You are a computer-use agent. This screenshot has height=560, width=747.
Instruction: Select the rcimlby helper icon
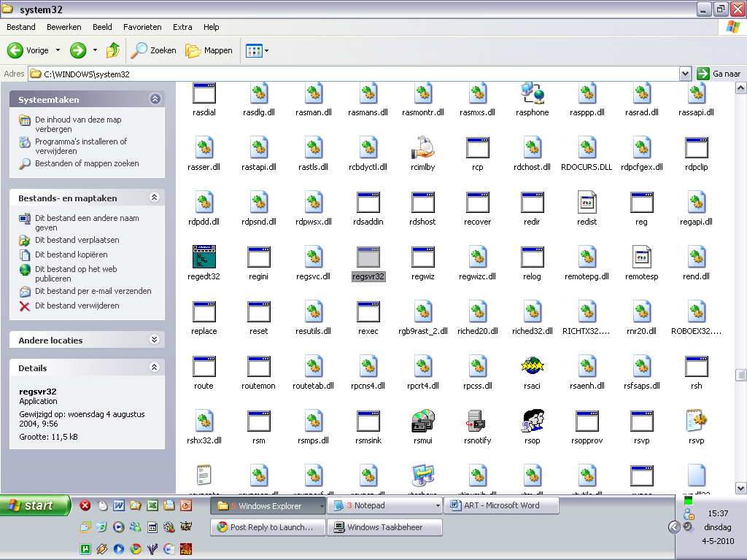(423, 148)
